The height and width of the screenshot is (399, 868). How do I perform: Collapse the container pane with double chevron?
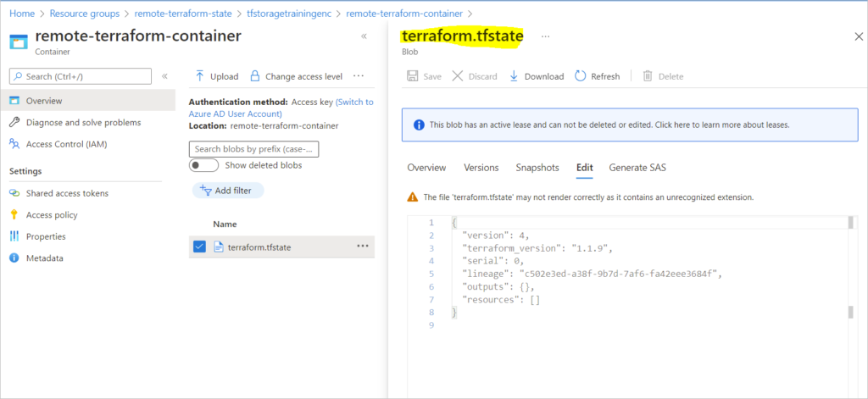[364, 36]
